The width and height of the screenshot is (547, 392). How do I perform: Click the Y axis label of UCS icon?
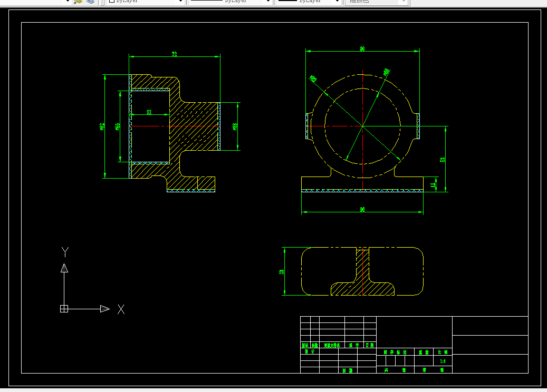pyautogui.click(x=65, y=252)
